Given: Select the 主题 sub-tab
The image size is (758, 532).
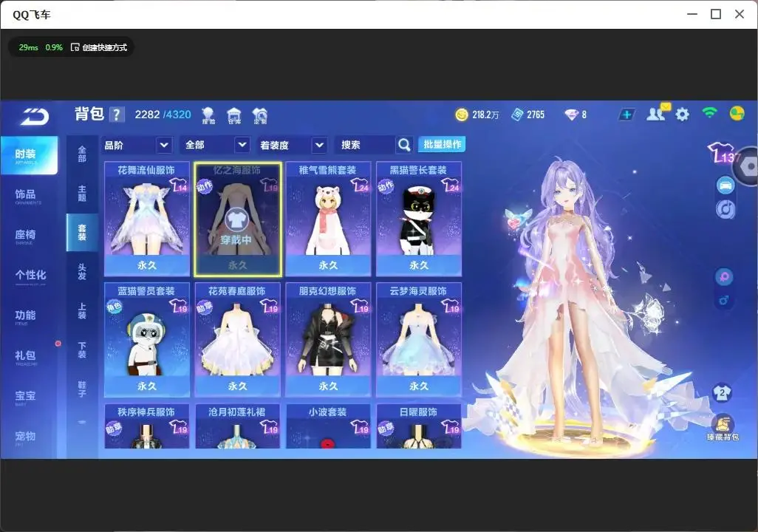Looking at the screenshot, I should (82, 193).
